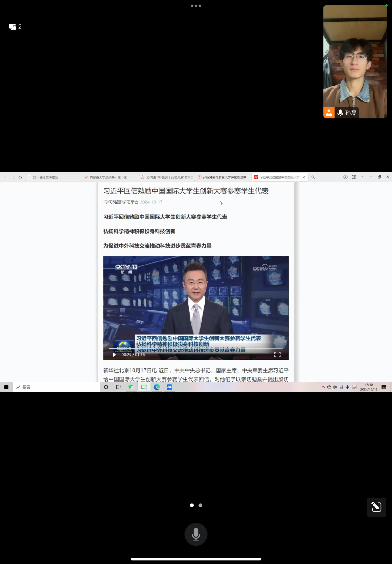Expand hidden system tray icons chevron
The width and height of the screenshot is (392, 564).
click(323, 387)
